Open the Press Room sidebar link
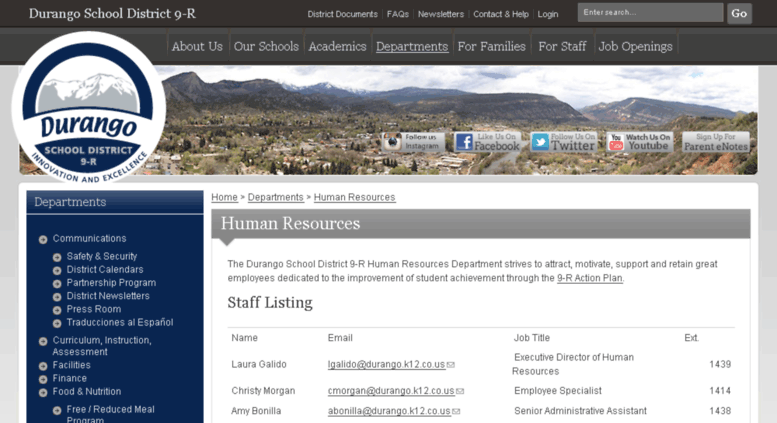 coord(94,309)
